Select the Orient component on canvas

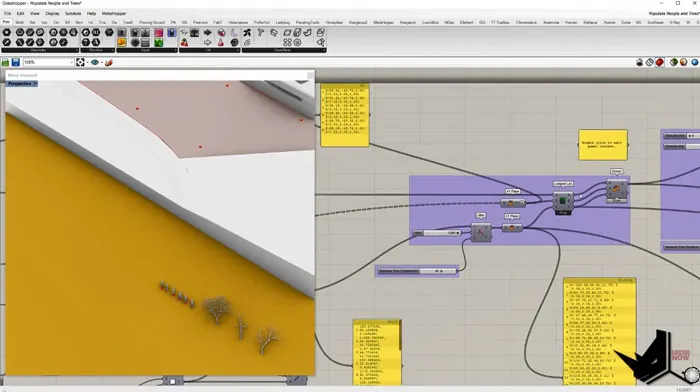617,191
